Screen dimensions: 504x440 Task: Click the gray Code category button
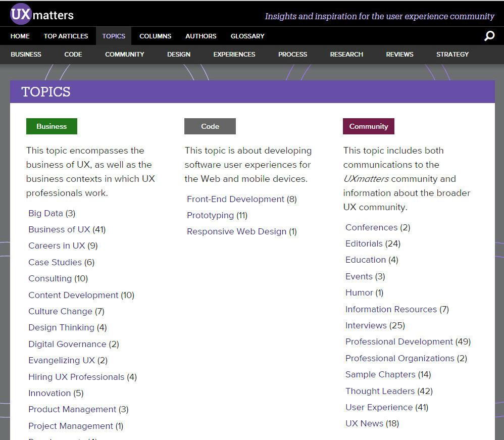210,126
